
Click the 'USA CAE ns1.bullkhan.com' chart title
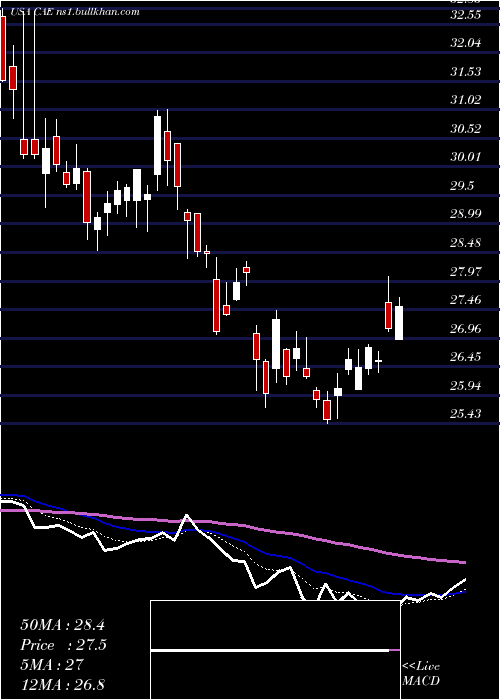click(73, 12)
